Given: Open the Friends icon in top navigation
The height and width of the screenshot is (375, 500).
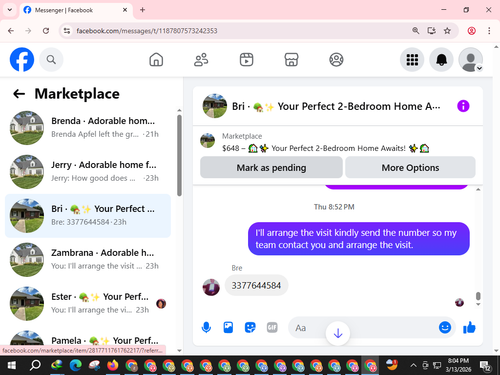Looking at the screenshot, I should (201, 60).
